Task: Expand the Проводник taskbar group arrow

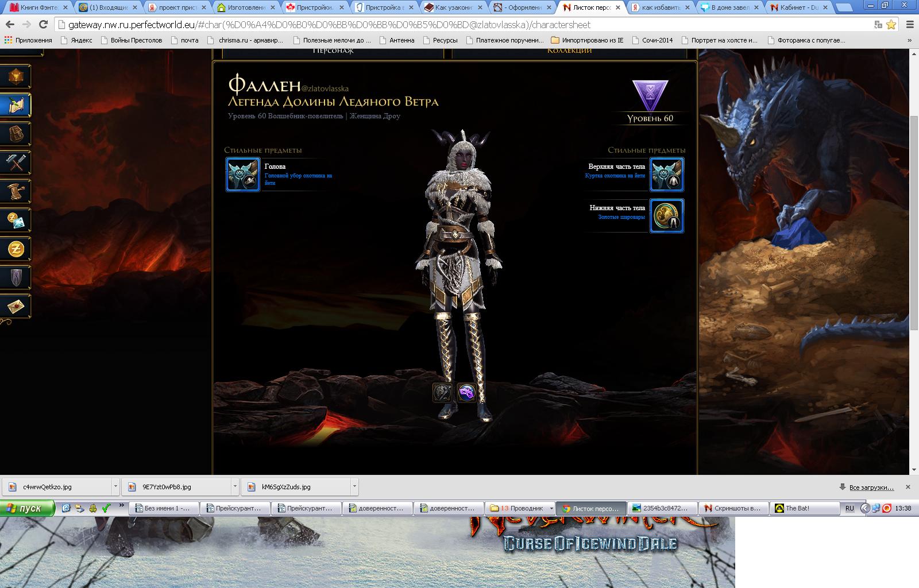Action: (x=551, y=508)
